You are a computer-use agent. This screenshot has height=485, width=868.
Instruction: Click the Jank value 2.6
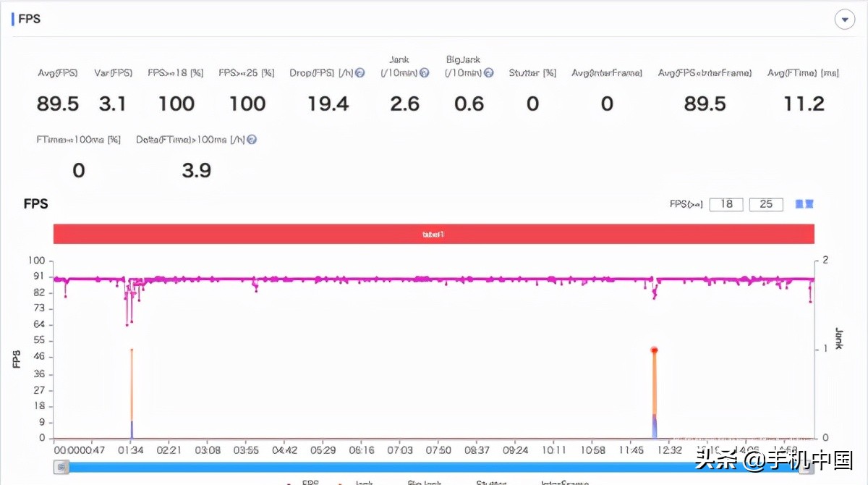(405, 104)
